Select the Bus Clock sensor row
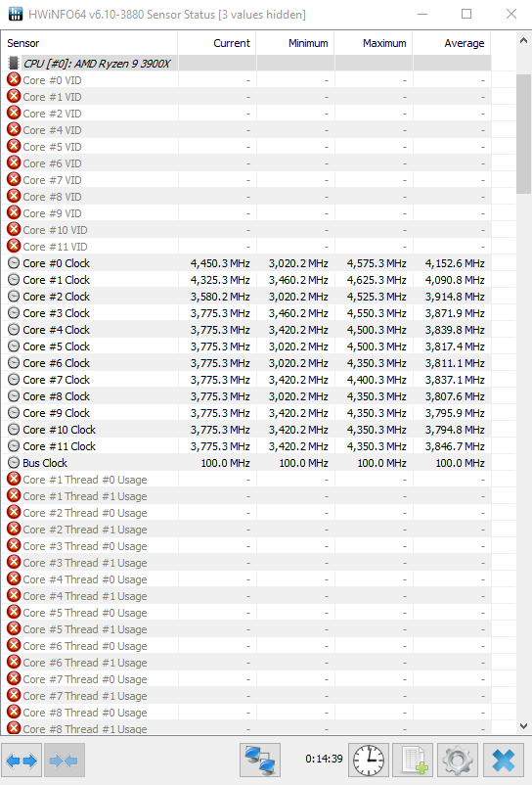The width and height of the screenshot is (532, 785). click(245, 463)
